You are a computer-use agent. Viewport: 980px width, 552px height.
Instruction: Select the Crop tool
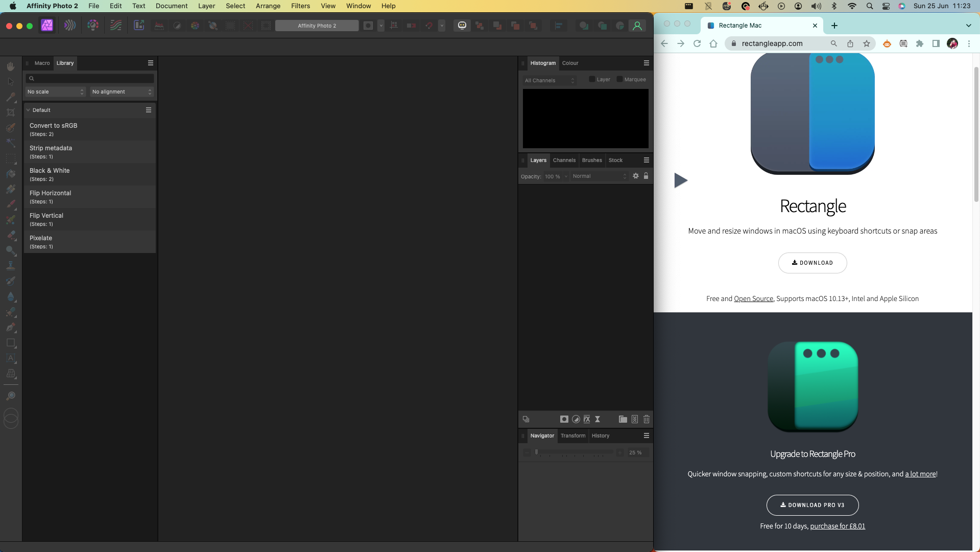[11, 112]
